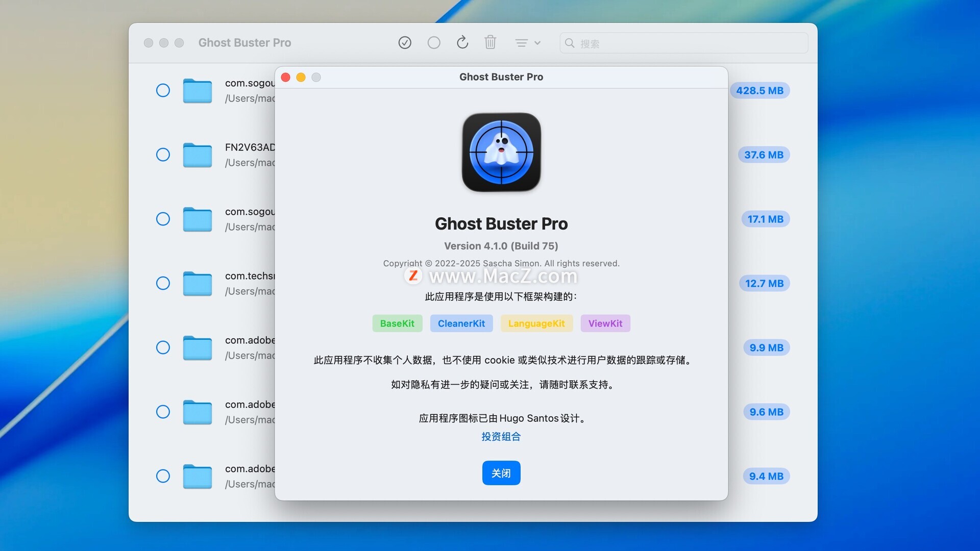Click the search field magnifier icon
The width and height of the screenshot is (980, 551).
570,43
